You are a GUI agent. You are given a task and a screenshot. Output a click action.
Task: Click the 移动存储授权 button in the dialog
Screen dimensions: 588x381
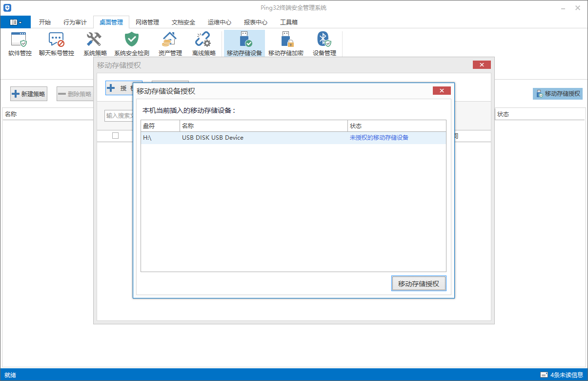419,284
